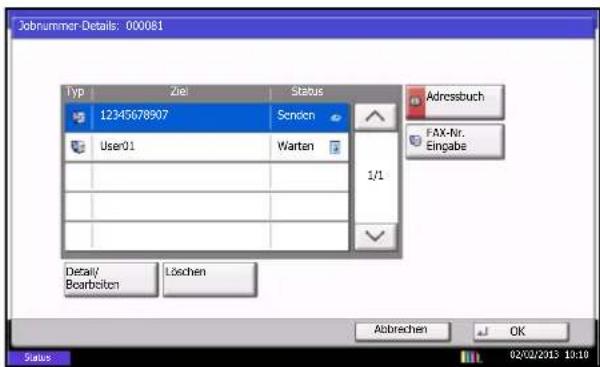
Task: Open FAX-Nr. Eingabe entry
Action: tap(455, 141)
